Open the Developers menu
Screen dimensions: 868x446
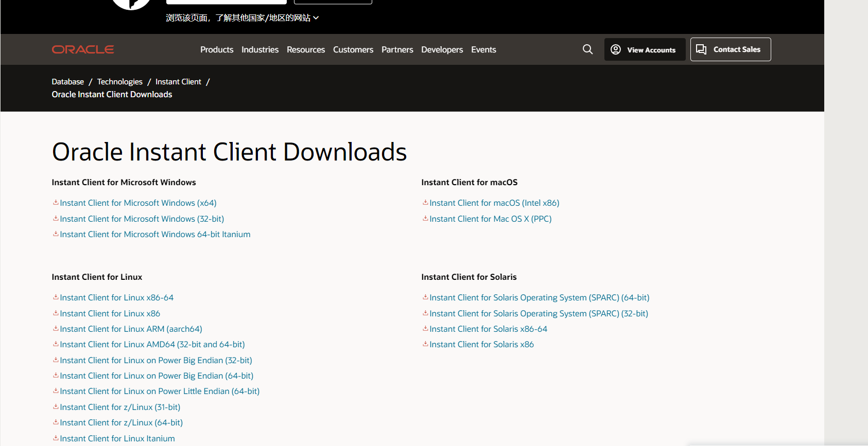(x=442, y=49)
